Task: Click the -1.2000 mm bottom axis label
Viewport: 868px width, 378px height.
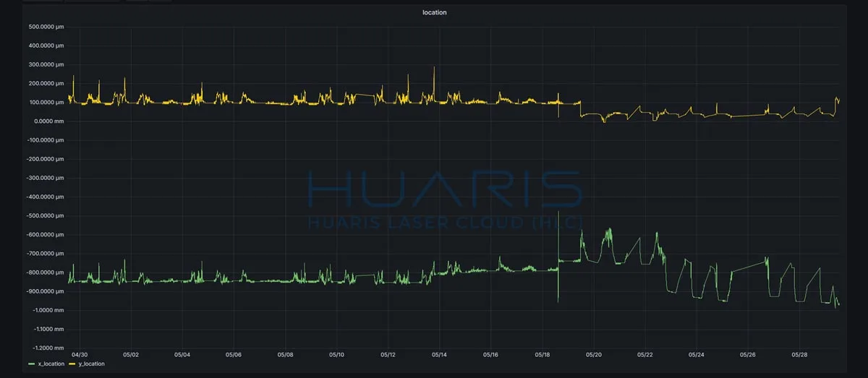Action: tap(48, 348)
